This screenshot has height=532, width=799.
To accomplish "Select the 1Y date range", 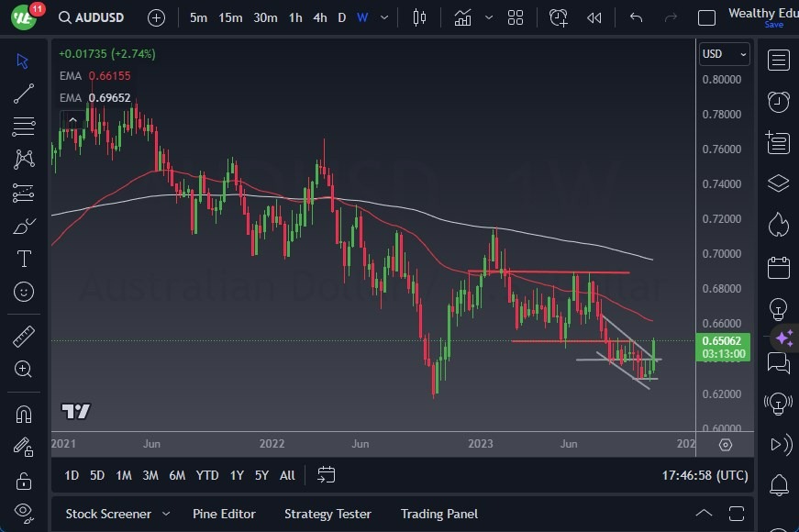I will point(237,476).
